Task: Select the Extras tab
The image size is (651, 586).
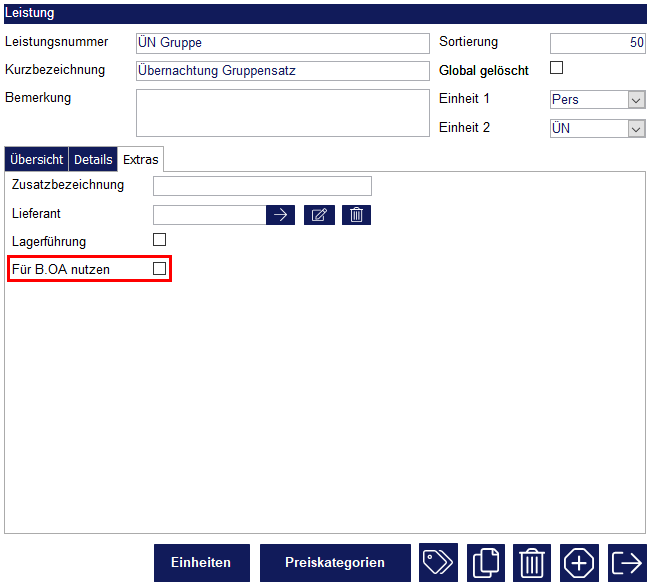Action: (141, 160)
